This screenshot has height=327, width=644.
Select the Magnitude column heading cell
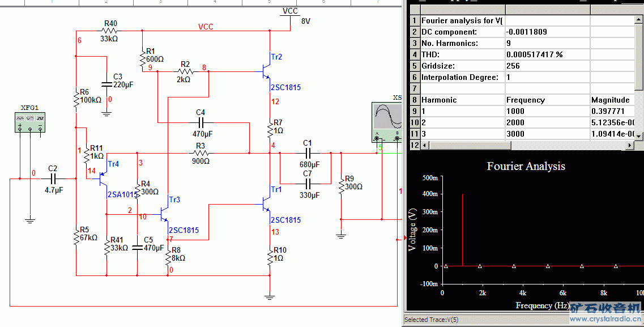click(x=612, y=100)
